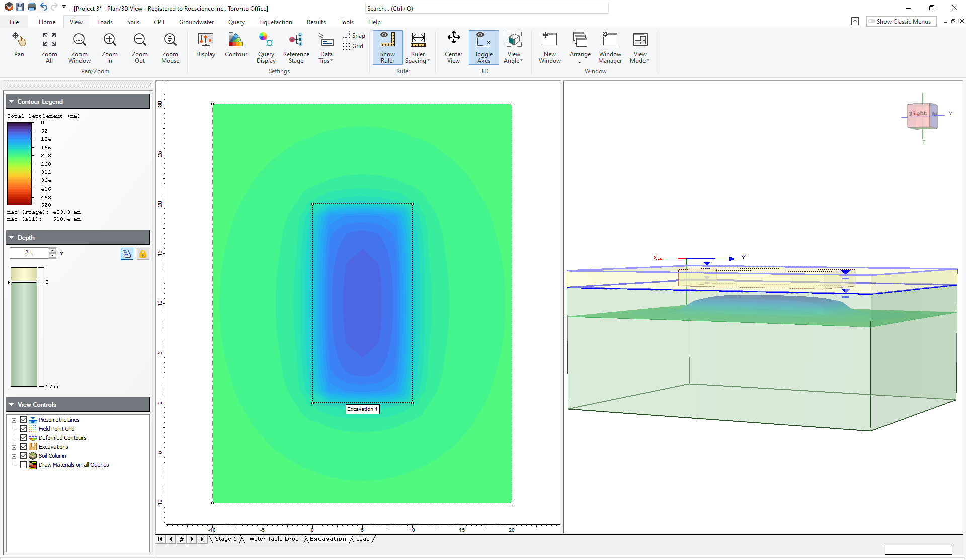Open the View Angle dropdown
This screenshot has width=966, height=560.
click(513, 48)
